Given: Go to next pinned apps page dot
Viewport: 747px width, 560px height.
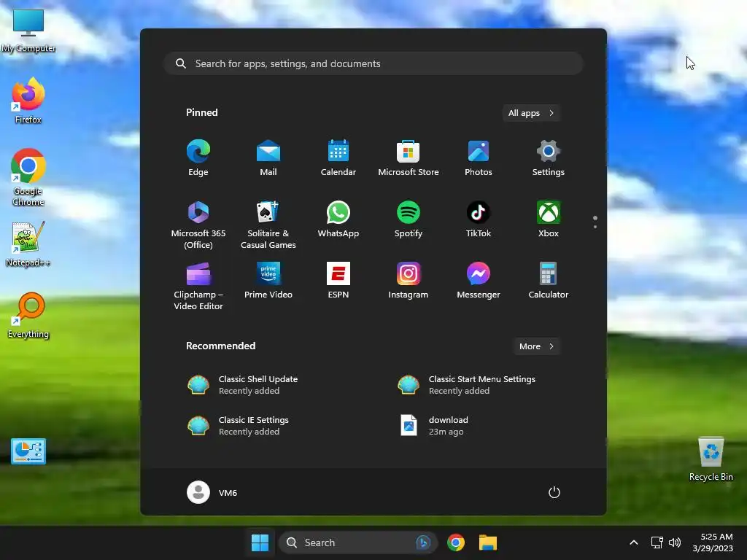Looking at the screenshot, I should pos(595,227).
